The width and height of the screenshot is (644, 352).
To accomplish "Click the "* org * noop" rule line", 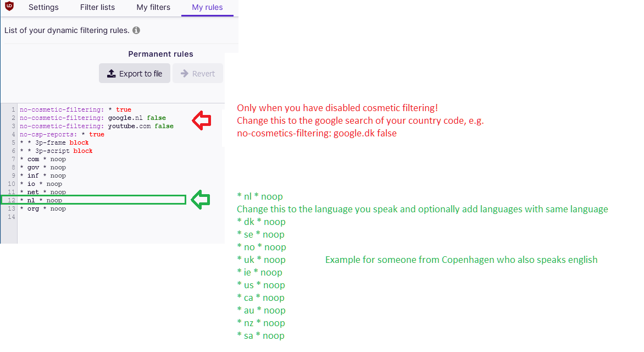I will coord(43,208).
